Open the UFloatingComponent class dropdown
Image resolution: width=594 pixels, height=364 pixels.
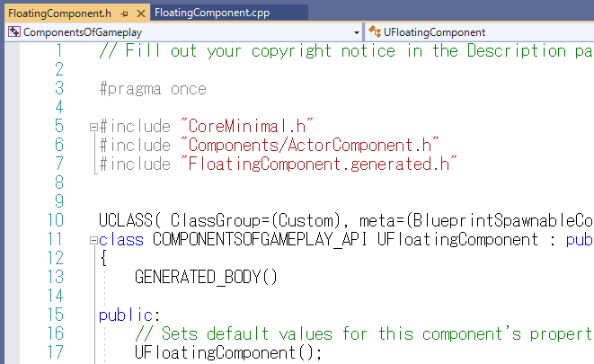481,32
